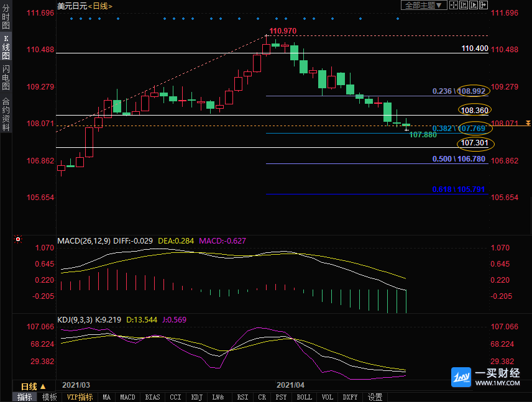
Task: Click the DEA:0.284 value
Action: click(x=176, y=241)
